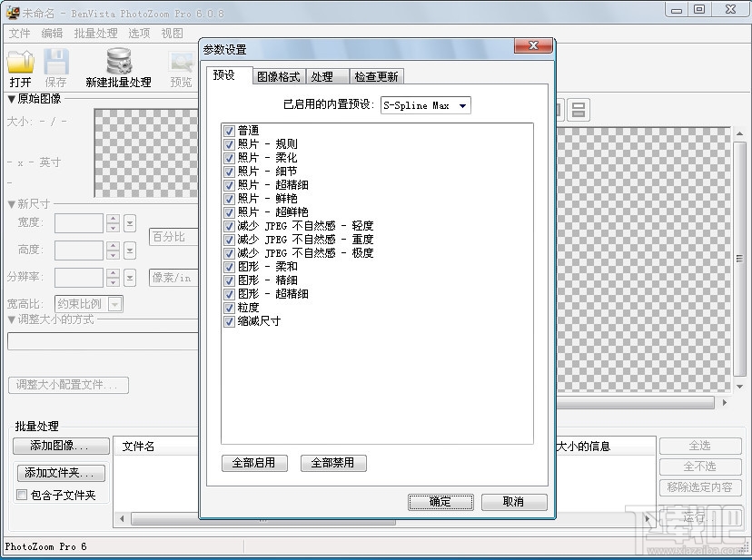The width and height of the screenshot is (752, 560).
Task: Switch to horizontal split view layout icon
Action: [579, 109]
